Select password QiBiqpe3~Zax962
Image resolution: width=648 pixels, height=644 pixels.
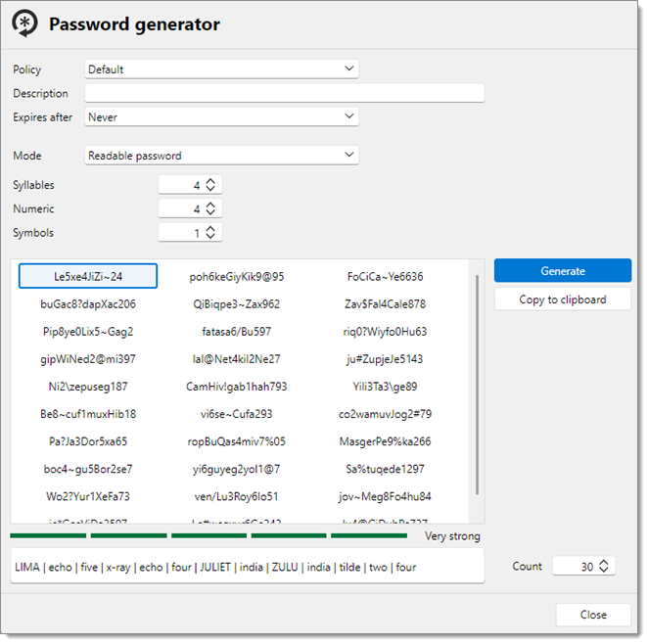pos(236,304)
